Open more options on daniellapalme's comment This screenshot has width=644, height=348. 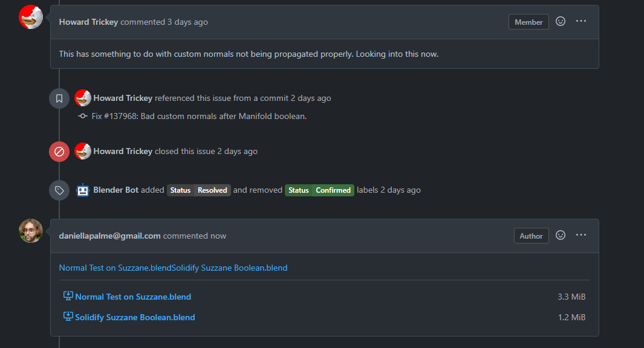[581, 235]
